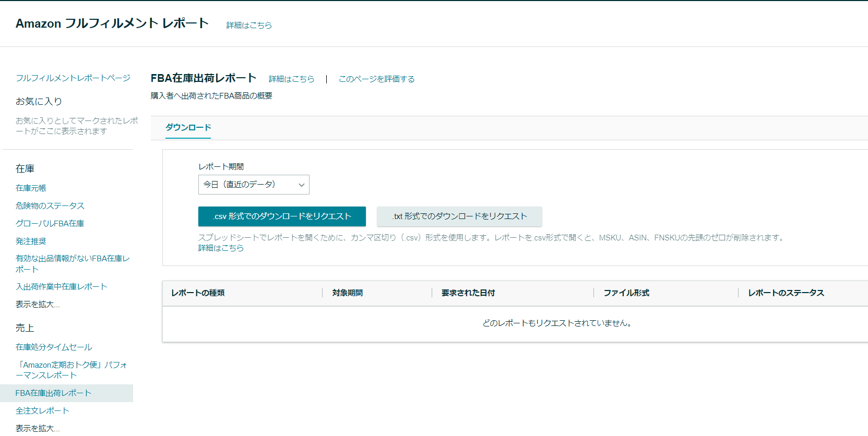
Task: Open 在庫元帳 report
Action: pos(31,188)
